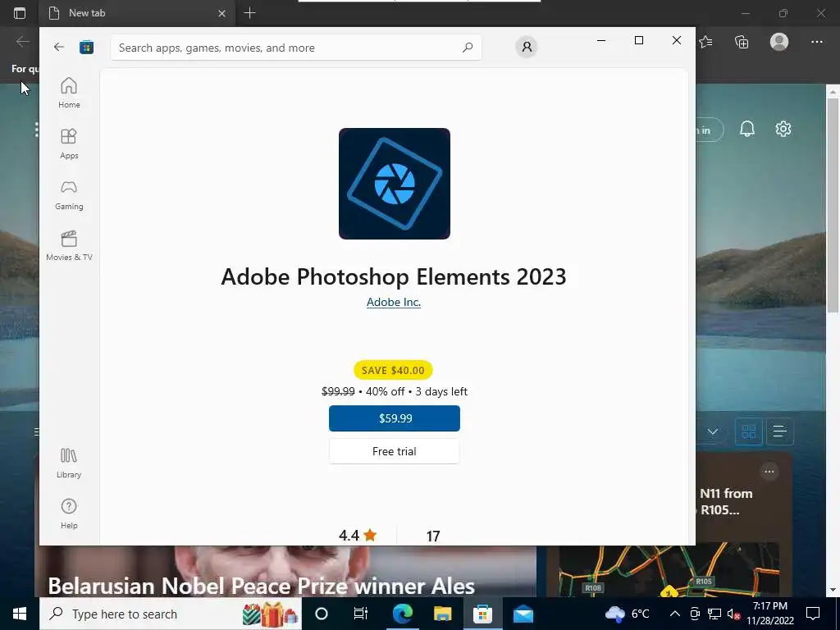This screenshot has width=840, height=630.
Task: Click the taskbar search box
Action: [171, 614]
